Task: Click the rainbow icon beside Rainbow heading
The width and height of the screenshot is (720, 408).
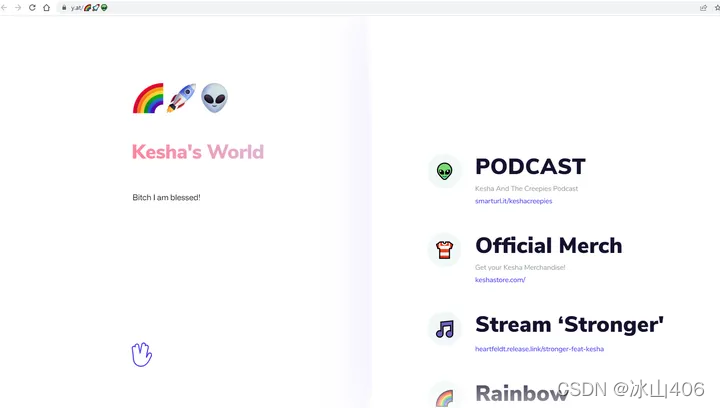Action: (444, 398)
